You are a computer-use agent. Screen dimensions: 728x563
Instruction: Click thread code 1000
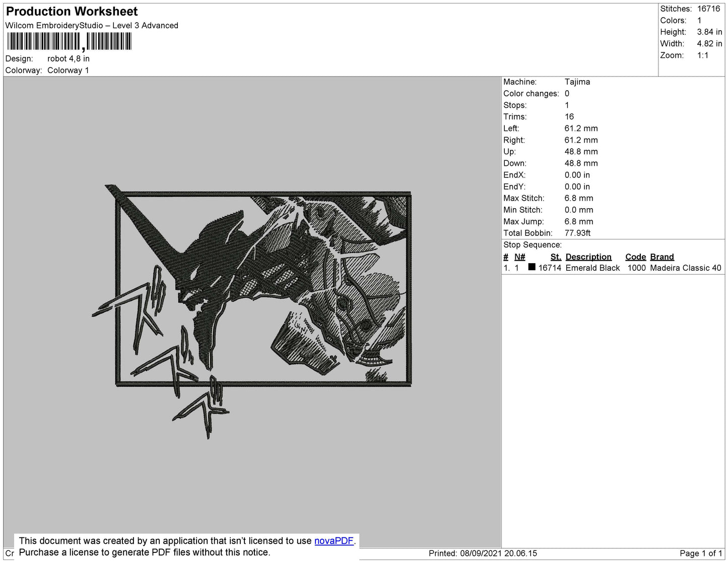click(x=637, y=268)
